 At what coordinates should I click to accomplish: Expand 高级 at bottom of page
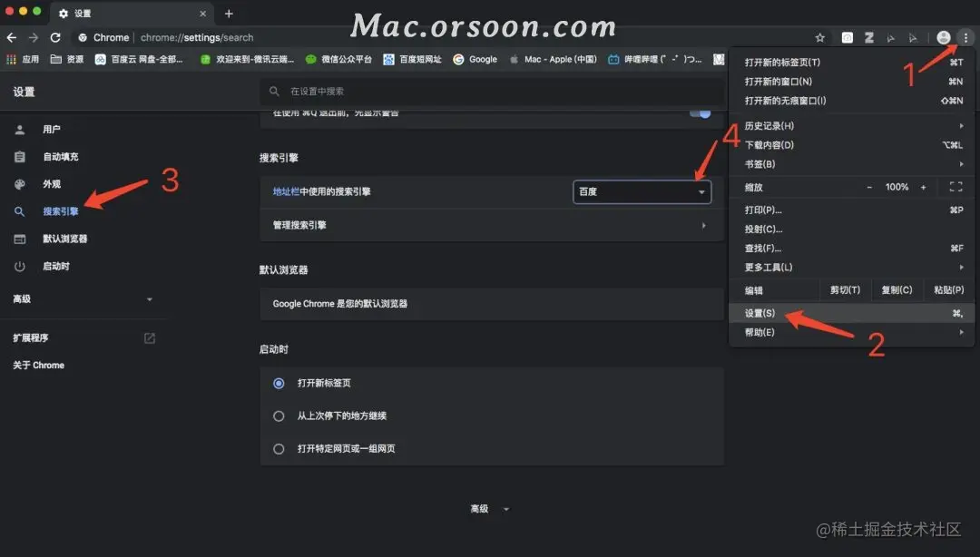489,509
